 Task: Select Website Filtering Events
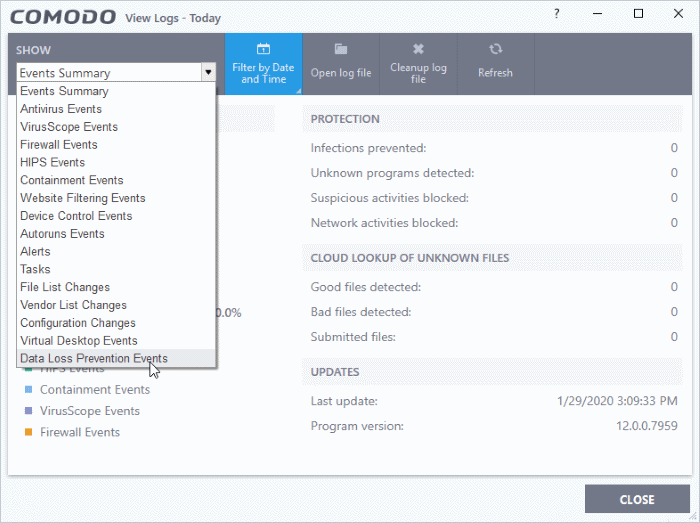pyautogui.click(x=116, y=198)
